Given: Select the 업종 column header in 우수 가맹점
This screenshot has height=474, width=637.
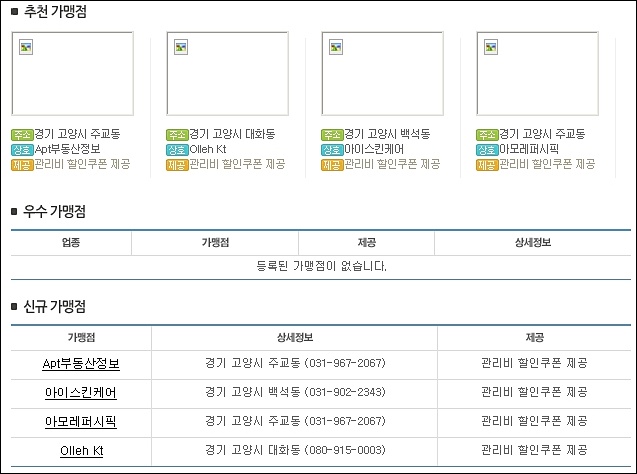Looking at the screenshot, I should [x=71, y=242].
